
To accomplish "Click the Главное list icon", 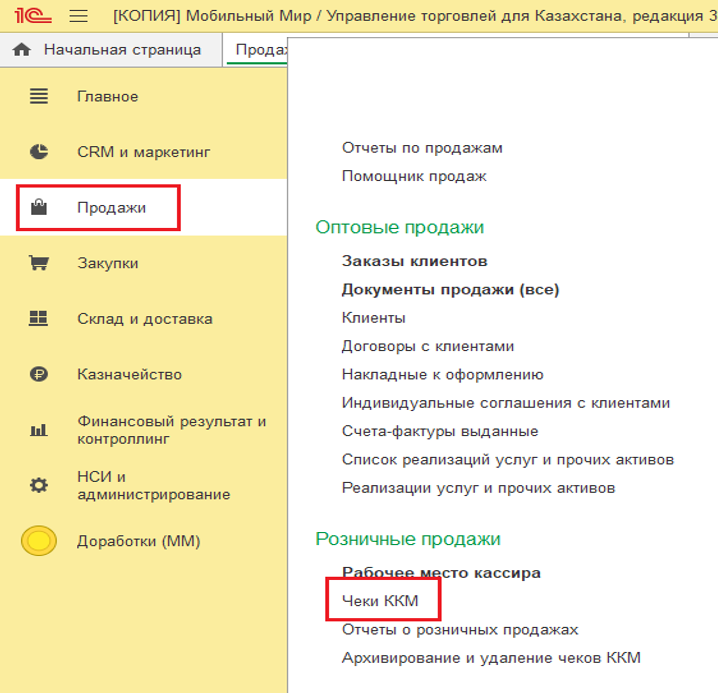I will click(39, 96).
